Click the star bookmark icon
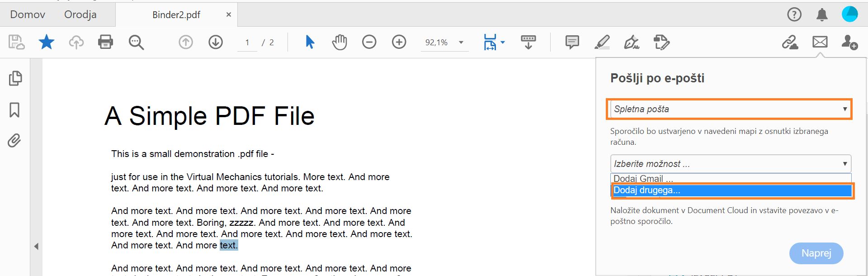 point(46,42)
